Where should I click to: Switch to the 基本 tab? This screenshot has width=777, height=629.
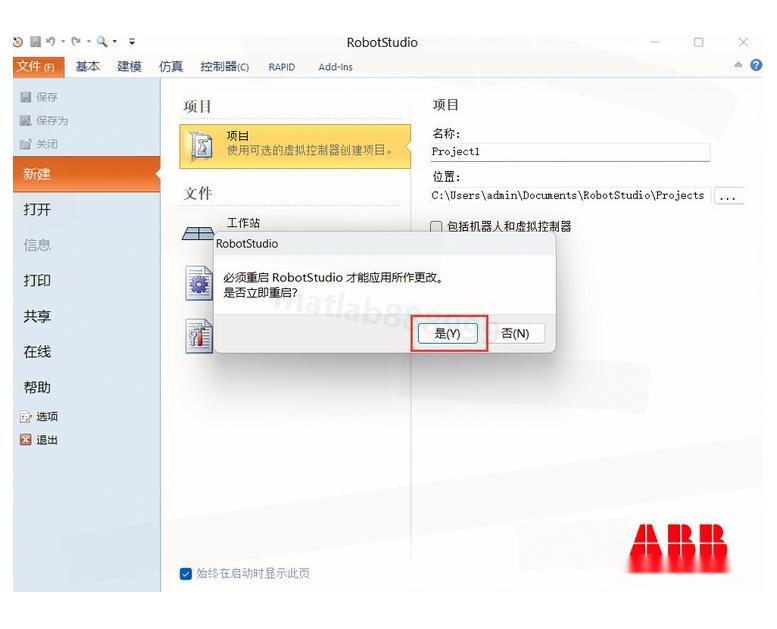(88, 66)
